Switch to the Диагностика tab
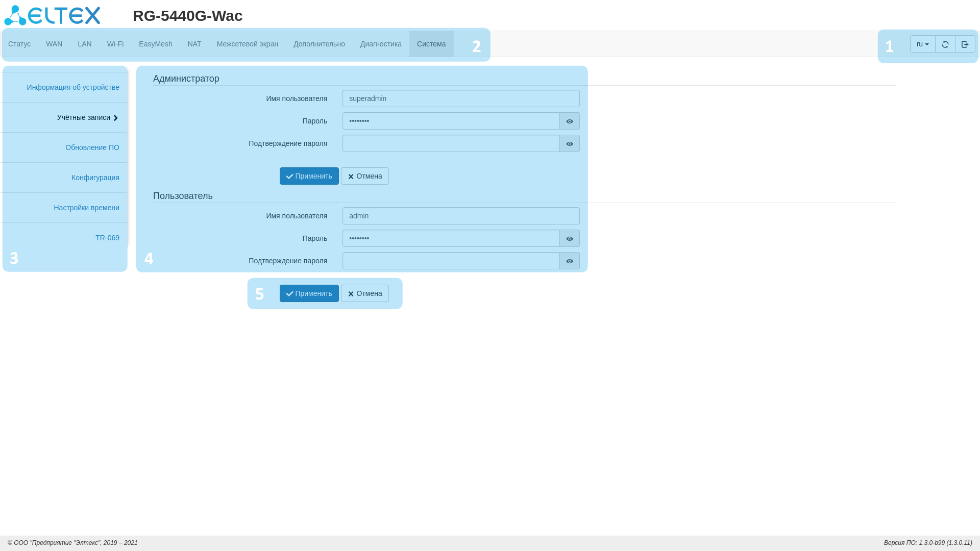This screenshot has width=980, height=551. 380,44
